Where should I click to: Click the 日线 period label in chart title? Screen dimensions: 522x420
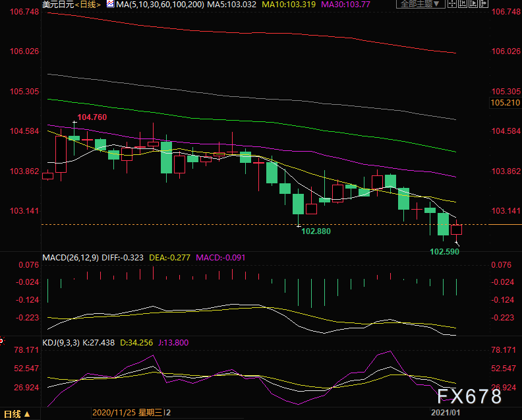pyautogui.click(x=88, y=5)
